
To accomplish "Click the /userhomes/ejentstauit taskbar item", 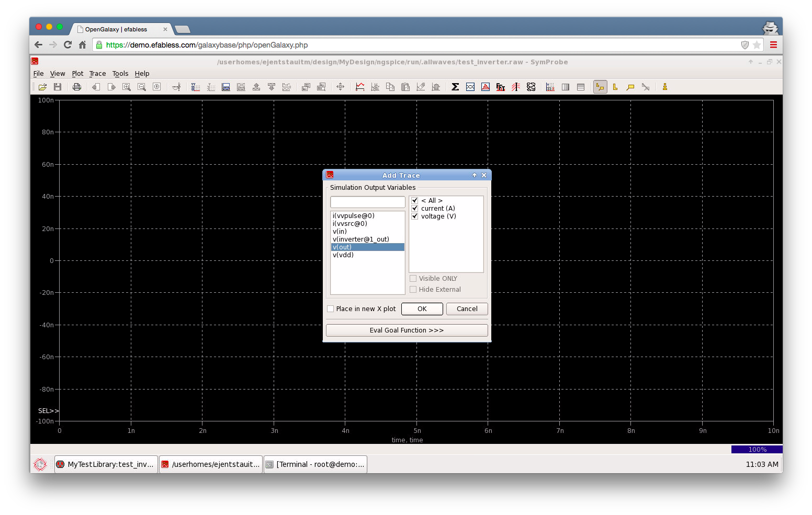I will 211,464.
